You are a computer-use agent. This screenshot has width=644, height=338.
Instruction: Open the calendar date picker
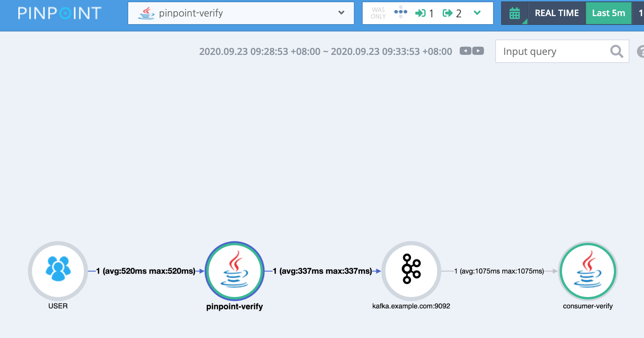point(515,13)
